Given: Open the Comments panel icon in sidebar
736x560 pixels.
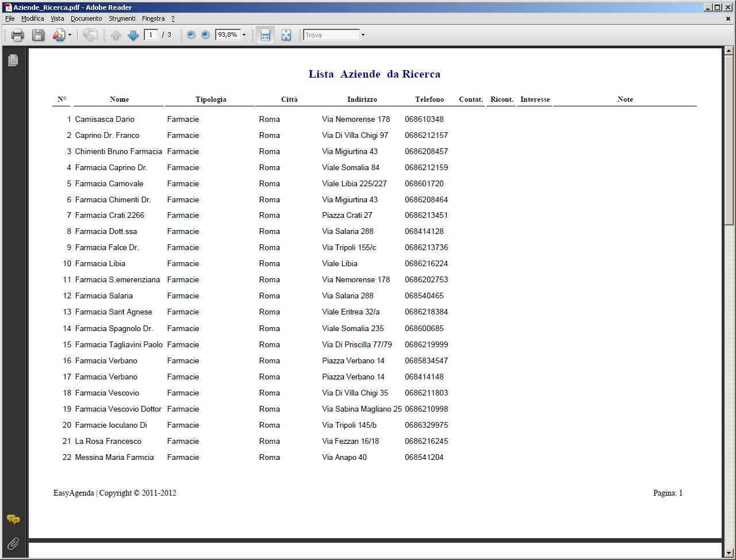Looking at the screenshot, I should coord(13,520).
